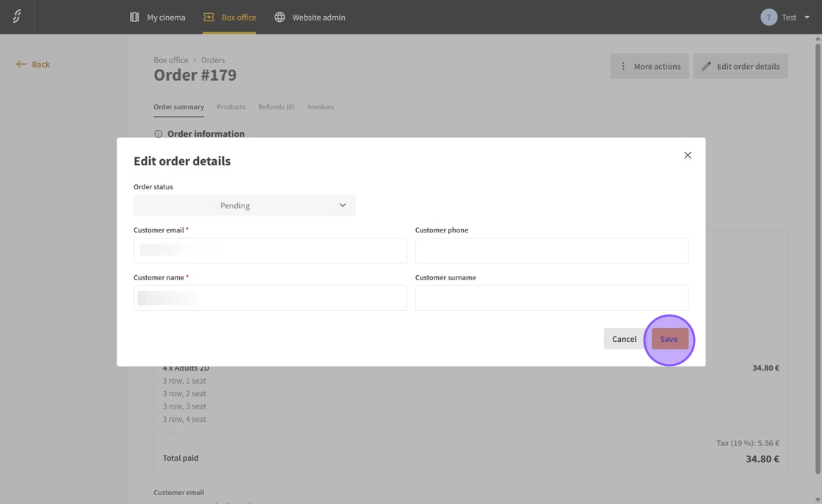
Task: Switch to the Products tab
Action: tap(231, 107)
